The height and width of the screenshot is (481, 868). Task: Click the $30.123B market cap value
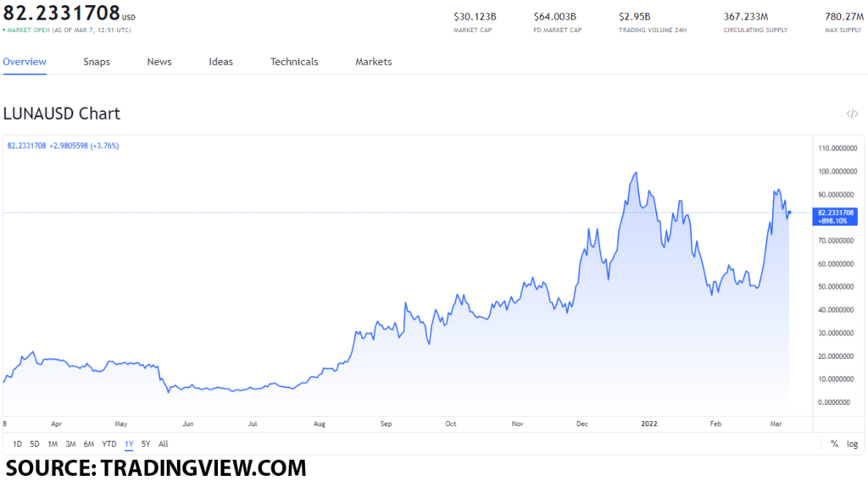pos(475,17)
